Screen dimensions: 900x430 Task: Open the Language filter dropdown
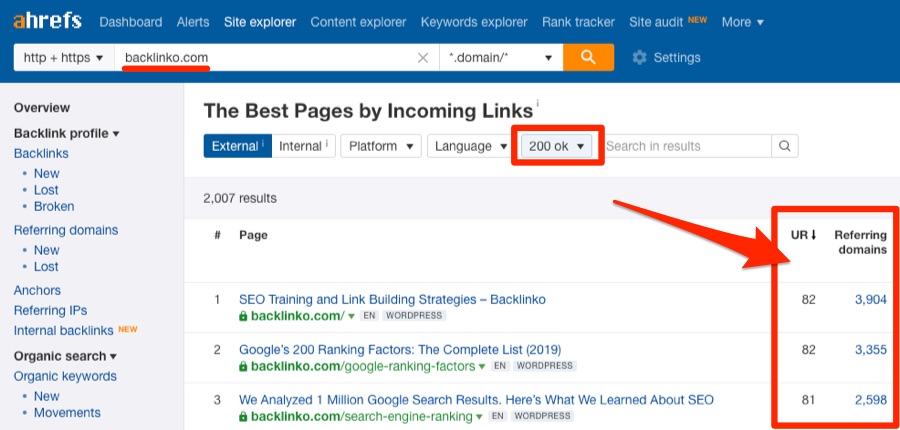click(471, 146)
